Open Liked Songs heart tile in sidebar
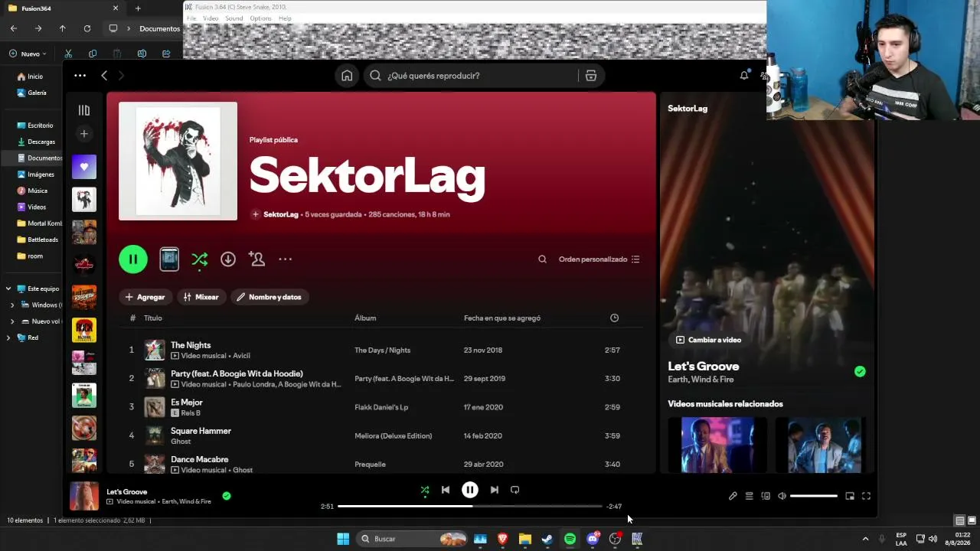 tap(84, 167)
